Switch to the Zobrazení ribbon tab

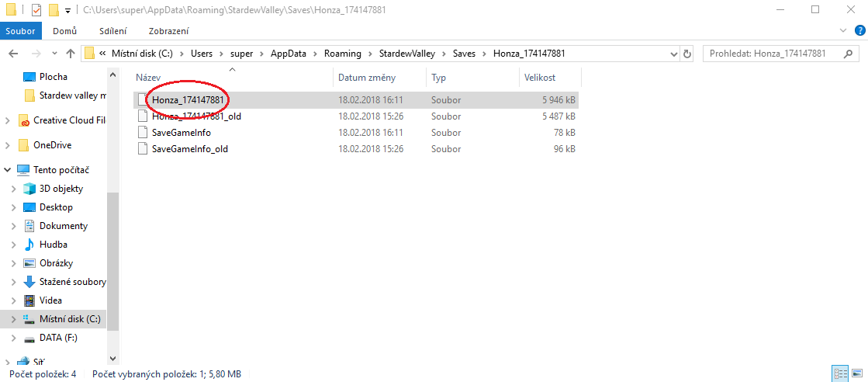(169, 31)
